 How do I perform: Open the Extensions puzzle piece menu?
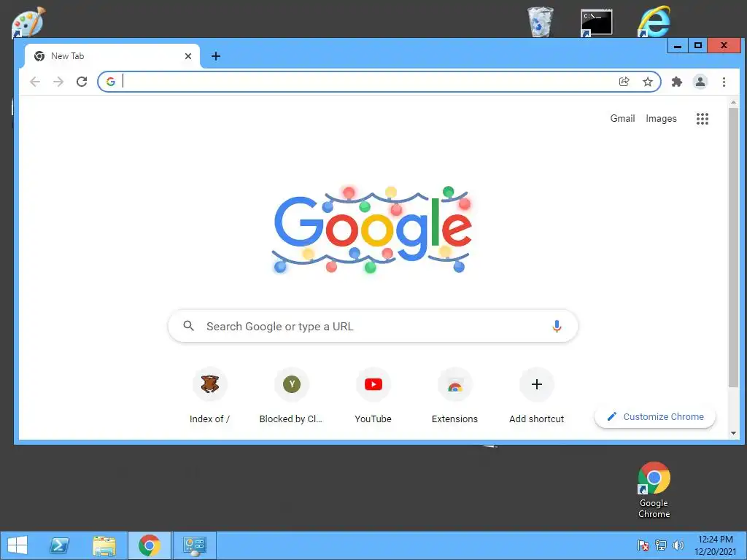tap(676, 82)
